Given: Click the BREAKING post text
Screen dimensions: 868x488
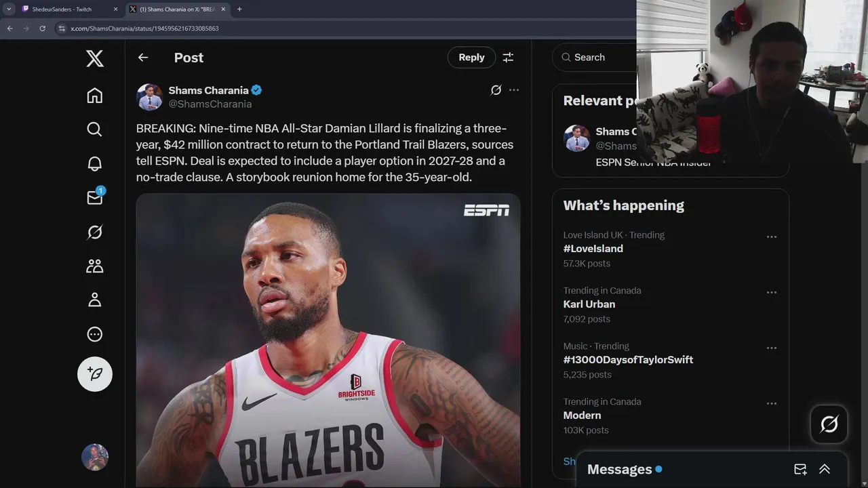Looking at the screenshot, I should coord(325,153).
